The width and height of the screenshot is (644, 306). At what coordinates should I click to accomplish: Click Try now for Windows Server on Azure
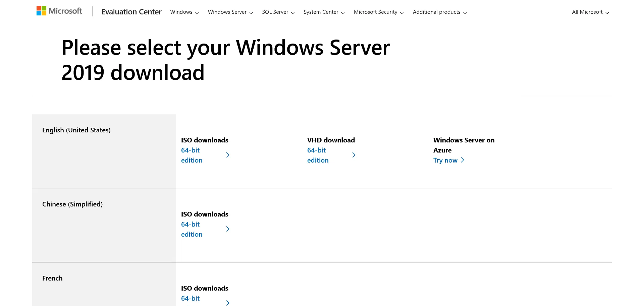coord(445,160)
